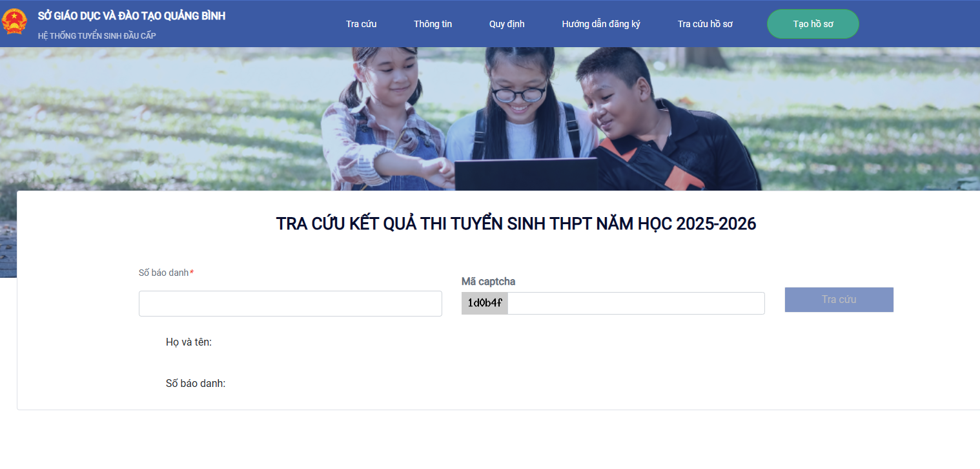Click the Số báo danh: result label
The image size is (980, 469).
point(196,384)
